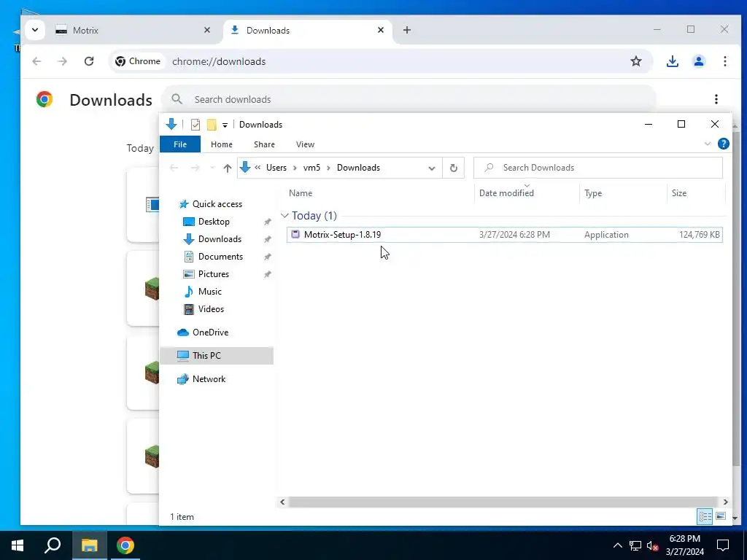Viewport: 747px width, 560px height.
Task: Focus Chrome Search downloads field
Action: 409,99
